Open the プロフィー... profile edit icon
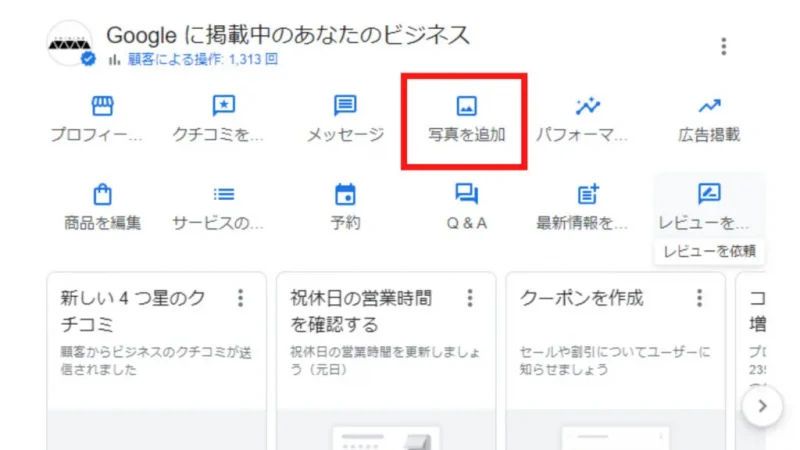 tap(102, 106)
